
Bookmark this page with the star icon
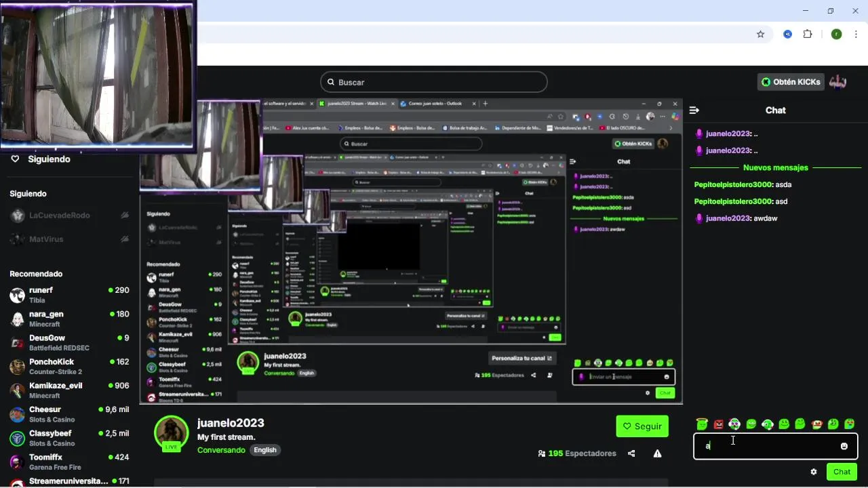[760, 34]
